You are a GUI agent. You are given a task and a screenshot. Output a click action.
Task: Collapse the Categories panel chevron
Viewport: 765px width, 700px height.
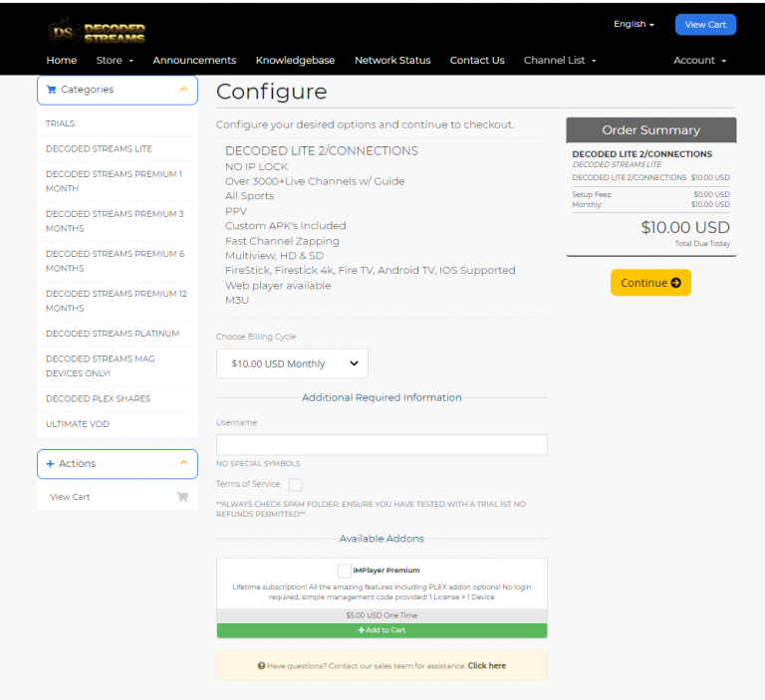183,90
